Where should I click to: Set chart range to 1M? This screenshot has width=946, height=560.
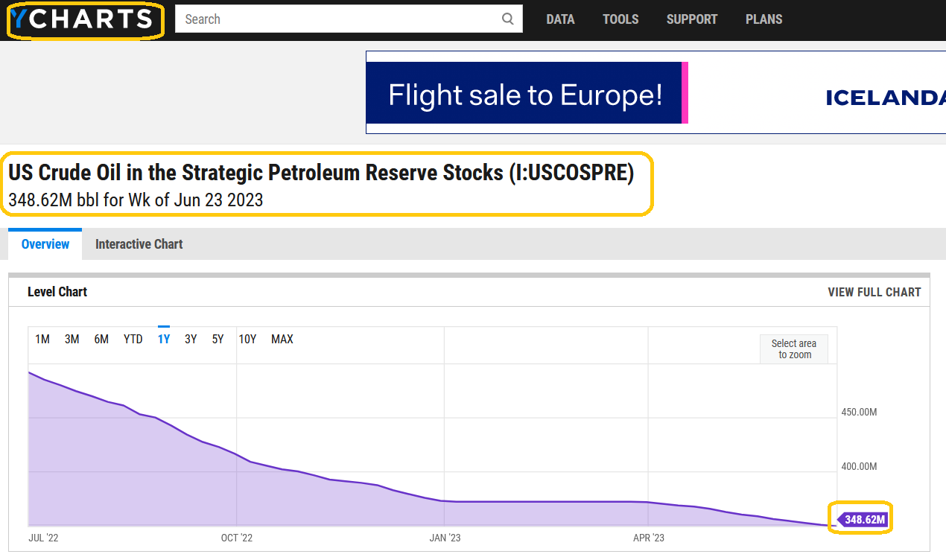coord(42,340)
